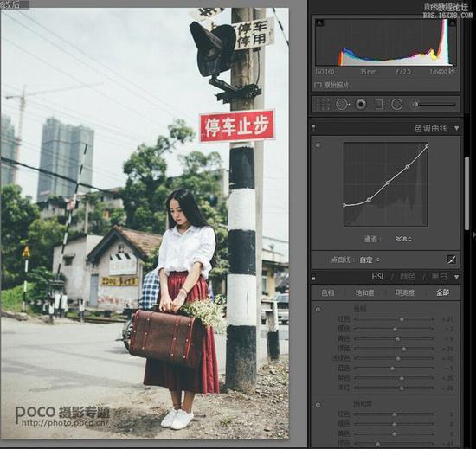Image resolution: width=476 pixels, height=449 pixels.
Task: Select the Red Eye Correction tool
Action: pos(361,105)
